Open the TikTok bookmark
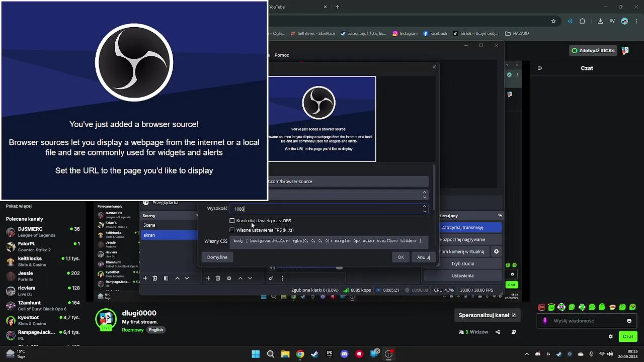This screenshot has height=362, width=644. point(475,34)
